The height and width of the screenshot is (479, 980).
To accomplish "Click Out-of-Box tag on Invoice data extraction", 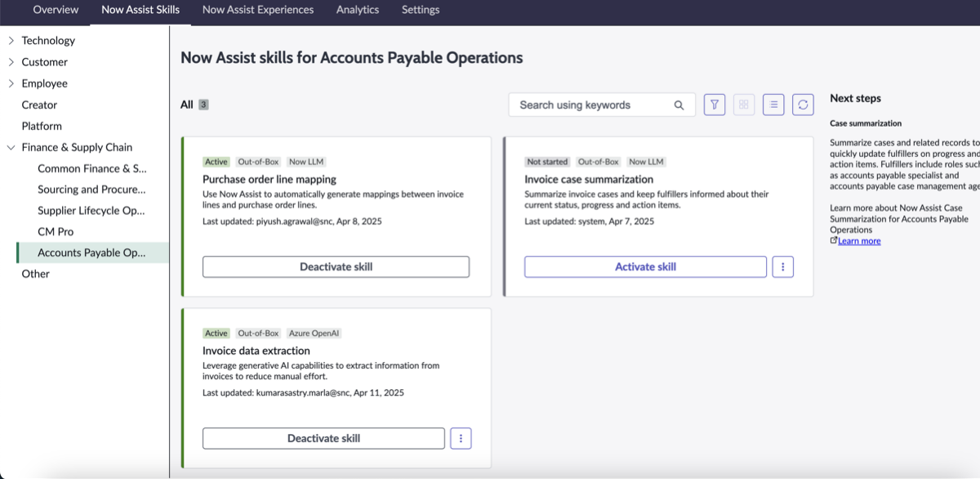I will click(x=258, y=334).
